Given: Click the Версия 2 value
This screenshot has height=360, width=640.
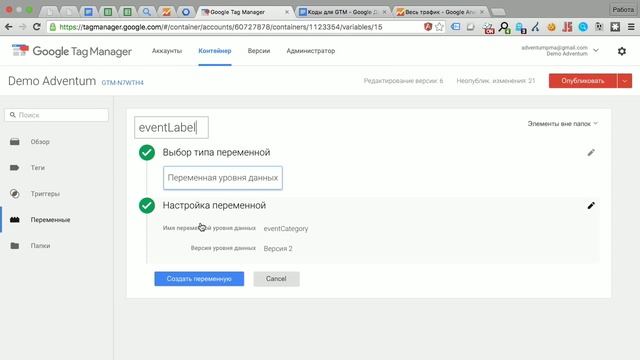Looking at the screenshot, I should pyautogui.click(x=278, y=249).
